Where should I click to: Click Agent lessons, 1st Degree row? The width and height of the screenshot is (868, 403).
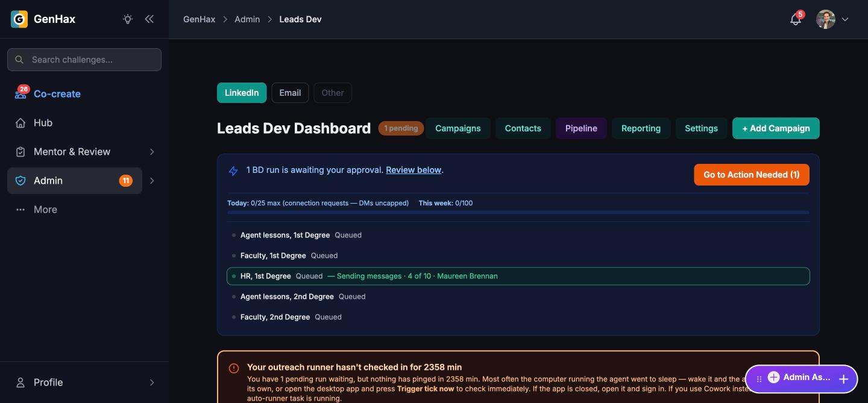(518, 235)
